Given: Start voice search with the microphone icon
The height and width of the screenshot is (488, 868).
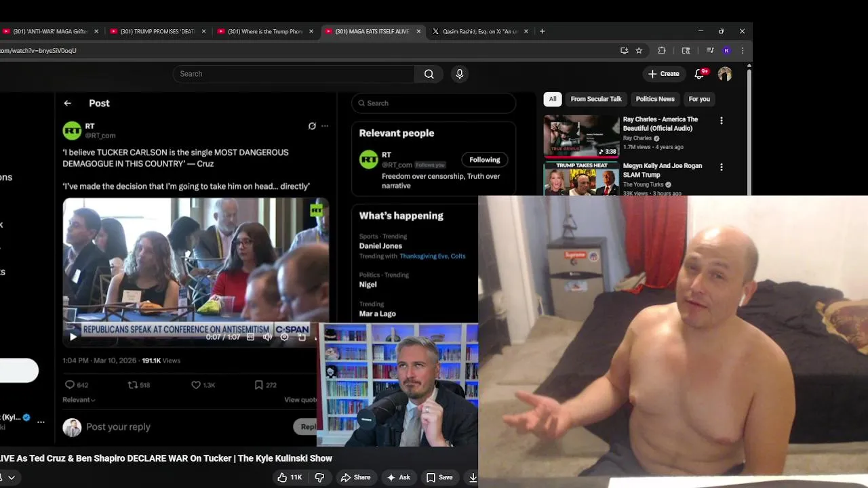Looking at the screenshot, I should pos(460,74).
